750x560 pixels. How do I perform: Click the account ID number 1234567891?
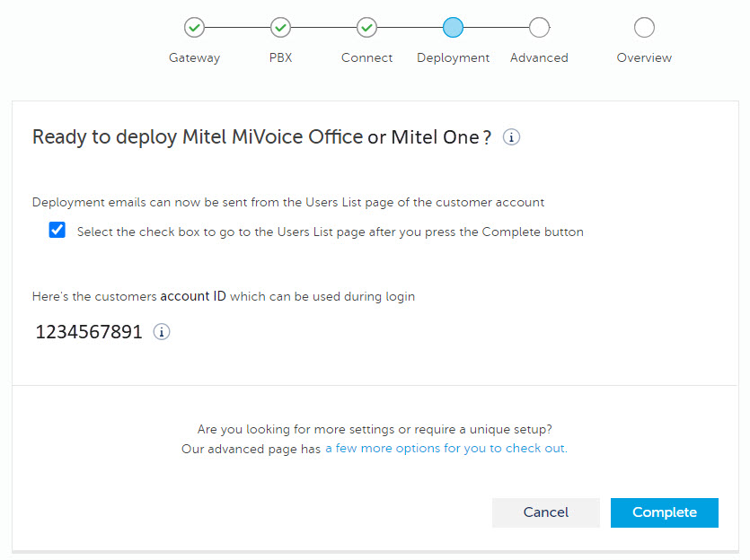pos(89,332)
